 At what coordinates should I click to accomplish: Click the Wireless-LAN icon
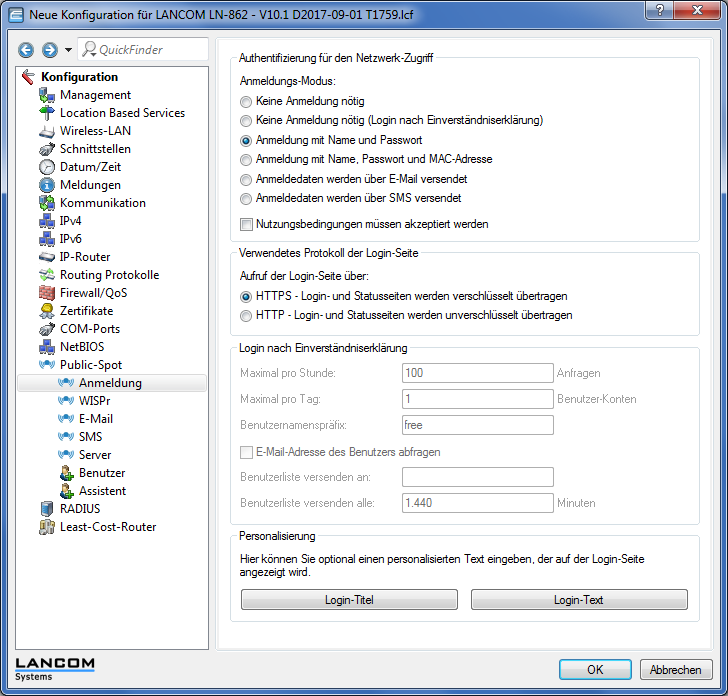click(x=46, y=131)
